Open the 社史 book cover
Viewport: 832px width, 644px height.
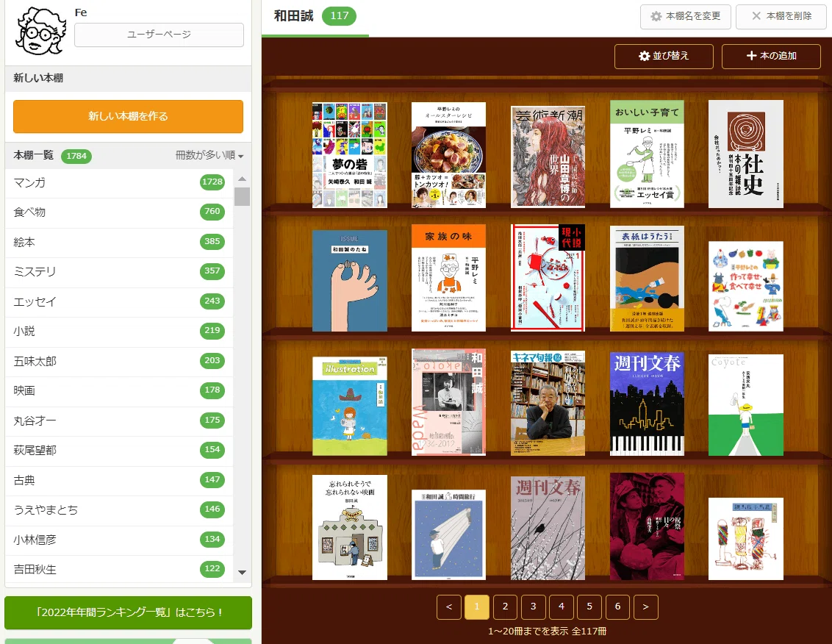point(745,154)
